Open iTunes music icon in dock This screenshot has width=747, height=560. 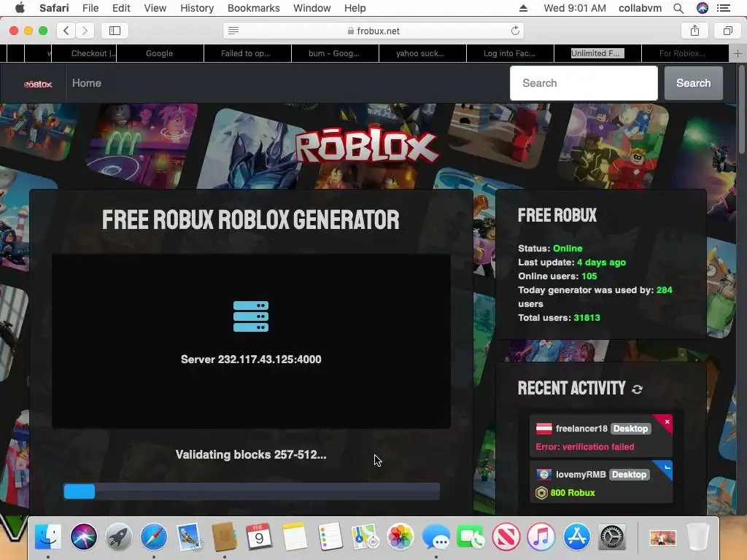tap(541, 537)
